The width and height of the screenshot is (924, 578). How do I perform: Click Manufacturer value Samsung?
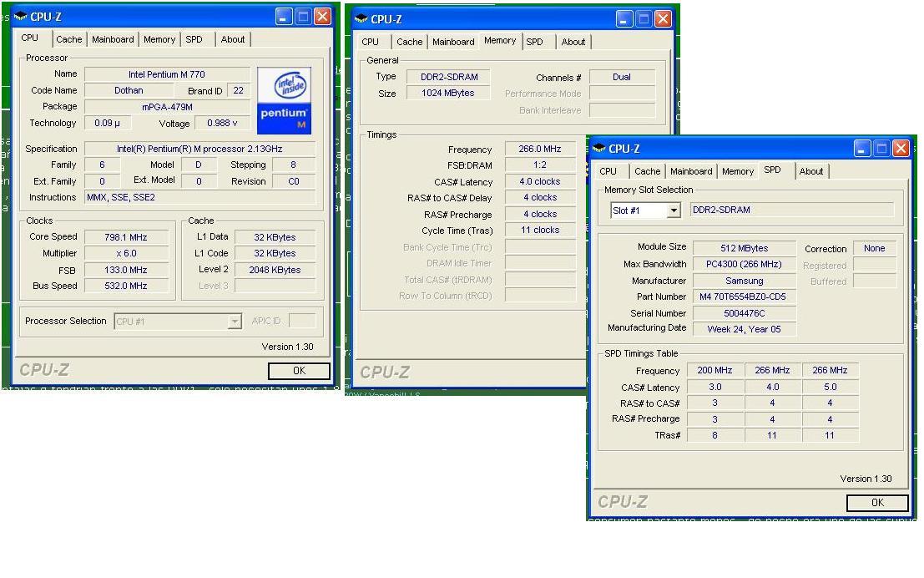(745, 281)
